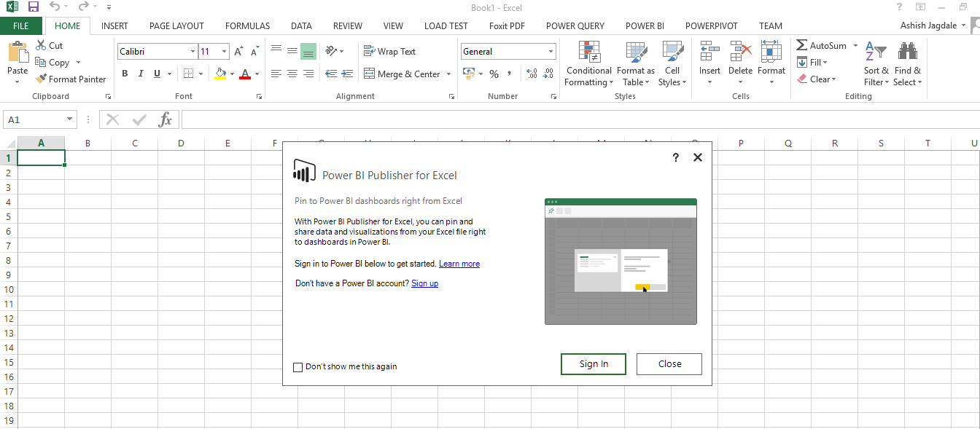Toggle bold formatting

tap(124, 74)
